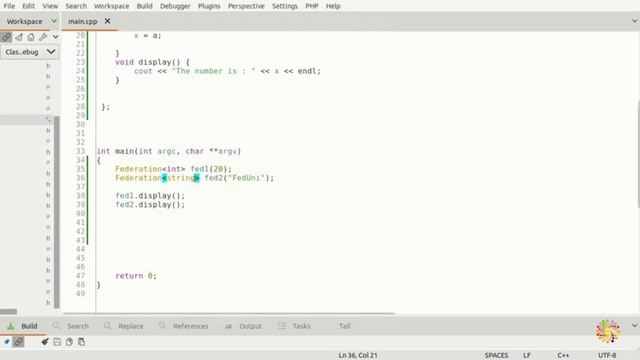The width and height of the screenshot is (640, 360).
Task: Expand the output pane chevron at bottom right
Action: click(x=634, y=326)
